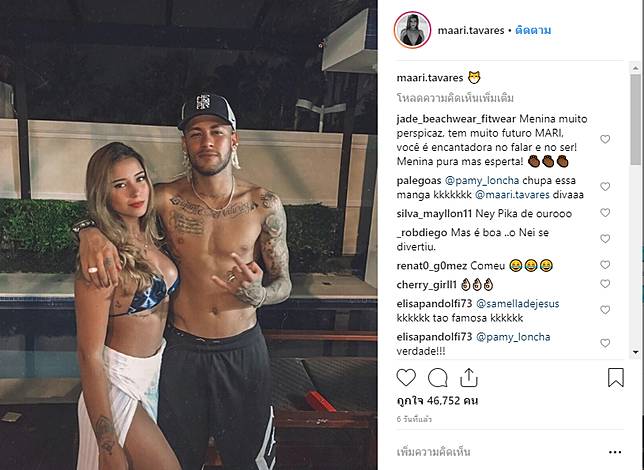Viewport: 644px width, 470px height.
Task: Open the three-dot more options menu
Action: (x=615, y=452)
